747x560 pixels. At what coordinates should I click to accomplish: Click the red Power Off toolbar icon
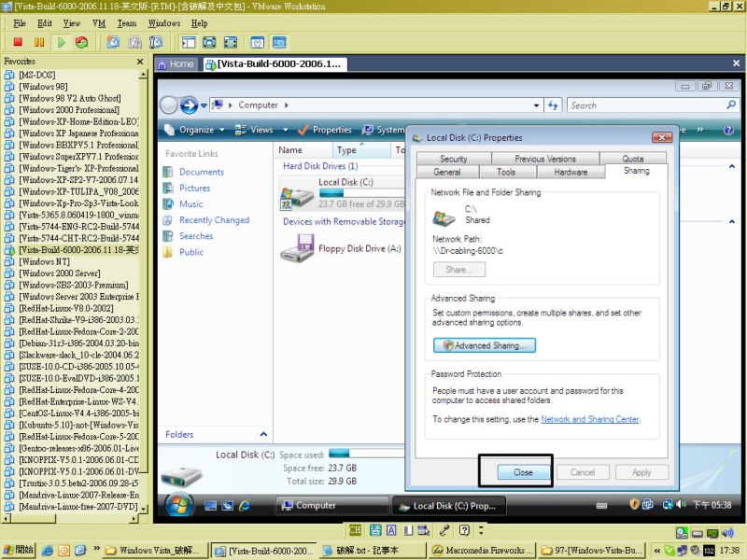18,42
